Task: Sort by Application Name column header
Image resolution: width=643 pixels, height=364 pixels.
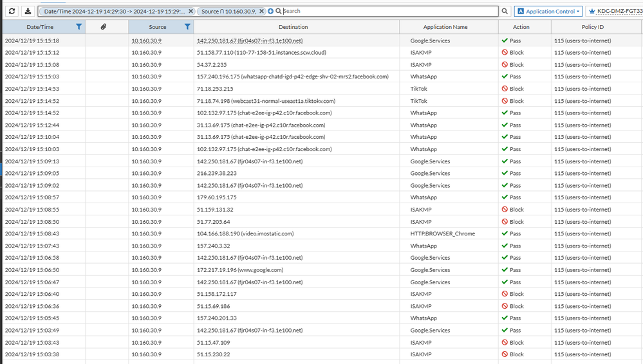Action: coord(445,27)
